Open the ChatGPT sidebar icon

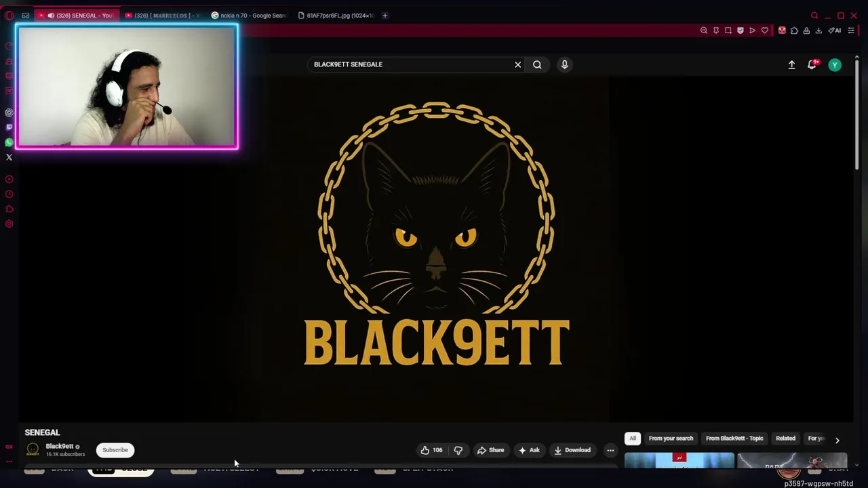point(9,113)
